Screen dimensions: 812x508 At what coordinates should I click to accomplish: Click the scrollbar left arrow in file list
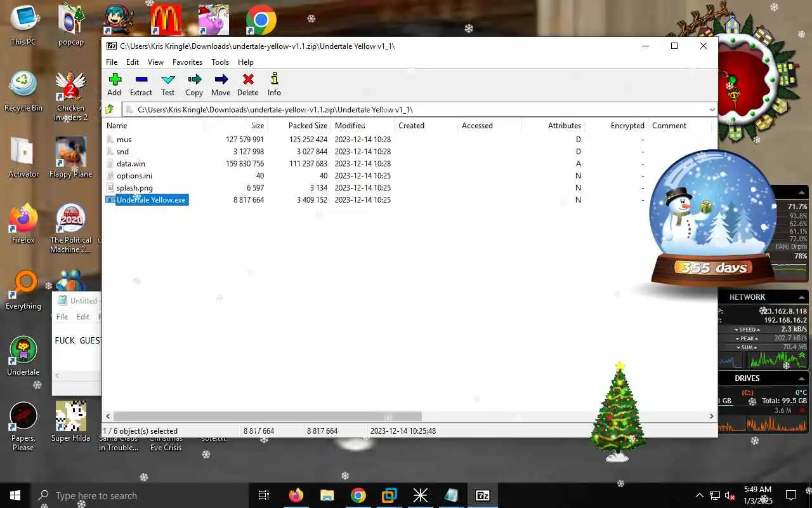pyautogui.click(x=108, y=417)
